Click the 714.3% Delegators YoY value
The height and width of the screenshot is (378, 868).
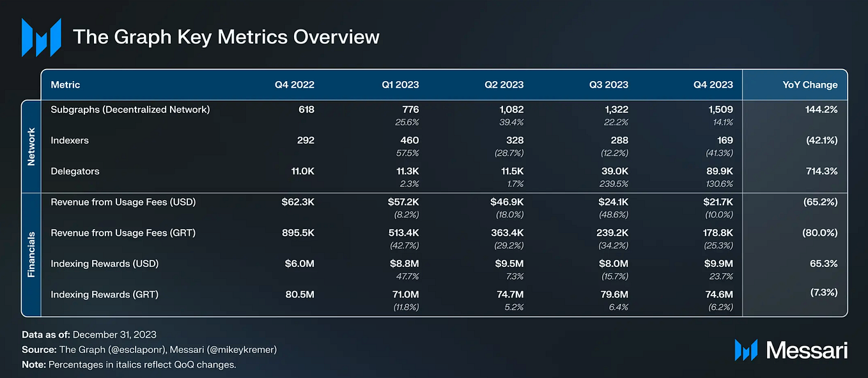tap(821, 171)
